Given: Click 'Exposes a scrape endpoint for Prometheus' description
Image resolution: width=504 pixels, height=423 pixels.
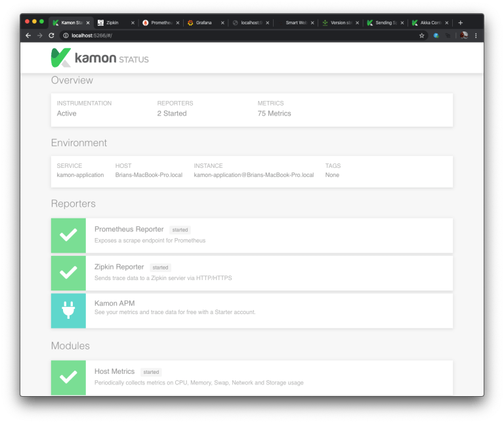Looking at the screenshot, I should [x=150, y=241].
